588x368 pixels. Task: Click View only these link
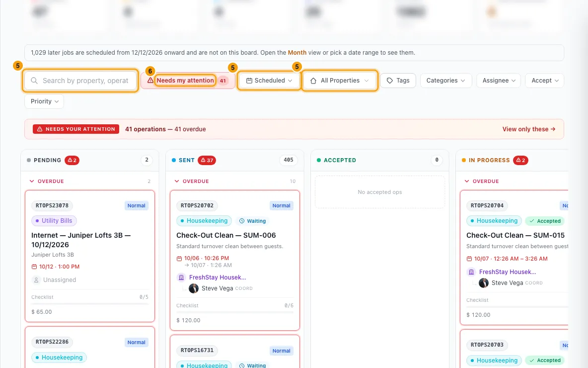529,129
